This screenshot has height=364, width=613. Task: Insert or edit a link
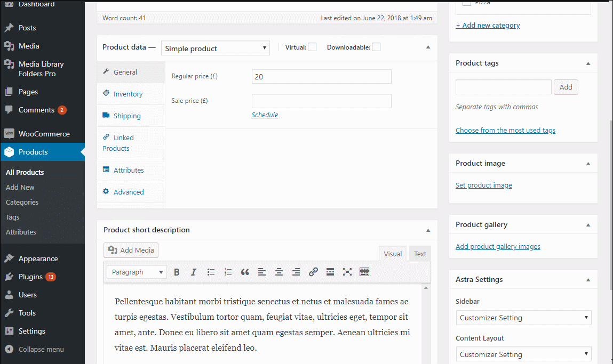tap(313, 272)
